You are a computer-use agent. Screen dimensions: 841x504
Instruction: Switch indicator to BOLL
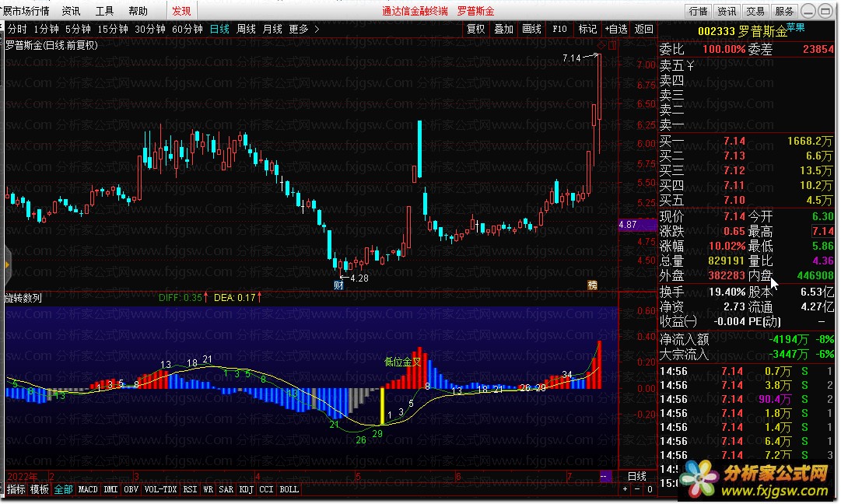pyautogui.click(x=289, y=489)
